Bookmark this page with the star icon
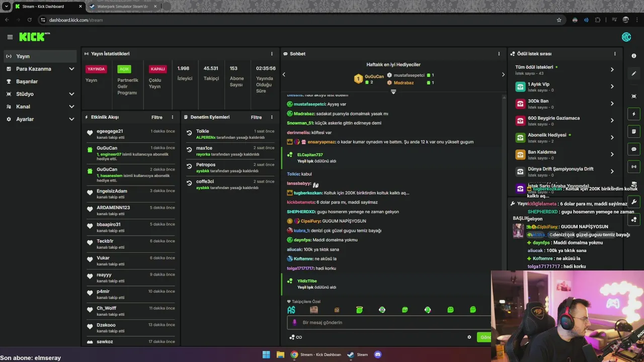This screenshot has height=362, width=644. pos(559,20)
